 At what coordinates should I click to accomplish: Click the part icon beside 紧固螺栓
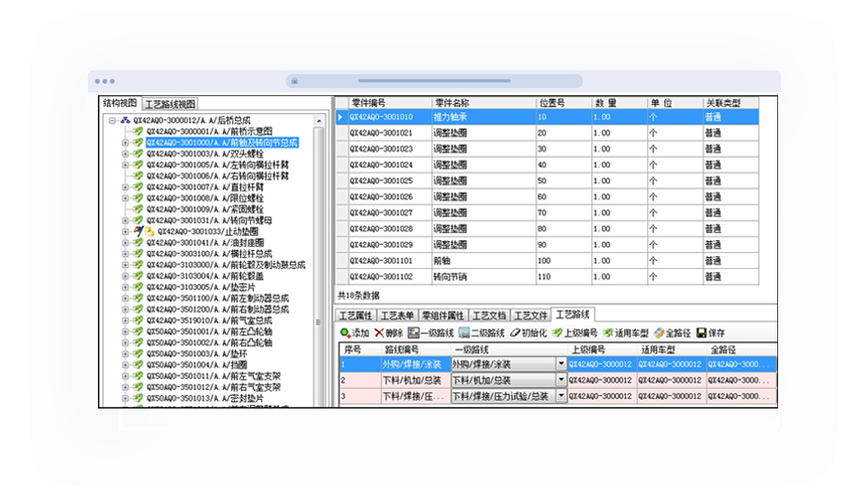(138, 209)
